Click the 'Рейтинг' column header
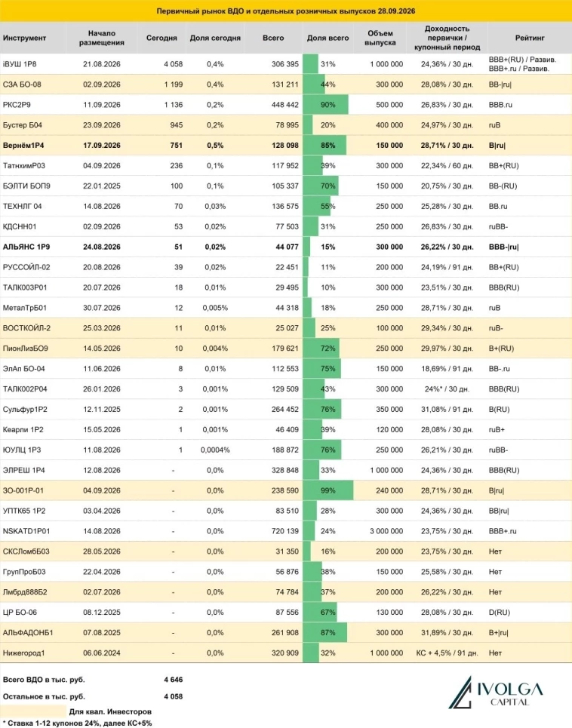Image resolution: width=572 pixels, height=728 pixels. pos(529,38)
